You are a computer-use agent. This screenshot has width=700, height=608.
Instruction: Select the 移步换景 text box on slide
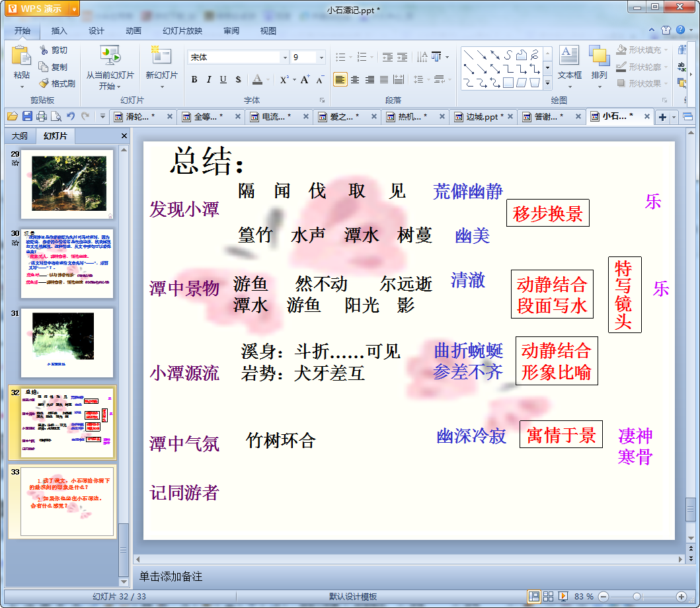(548, 213)
